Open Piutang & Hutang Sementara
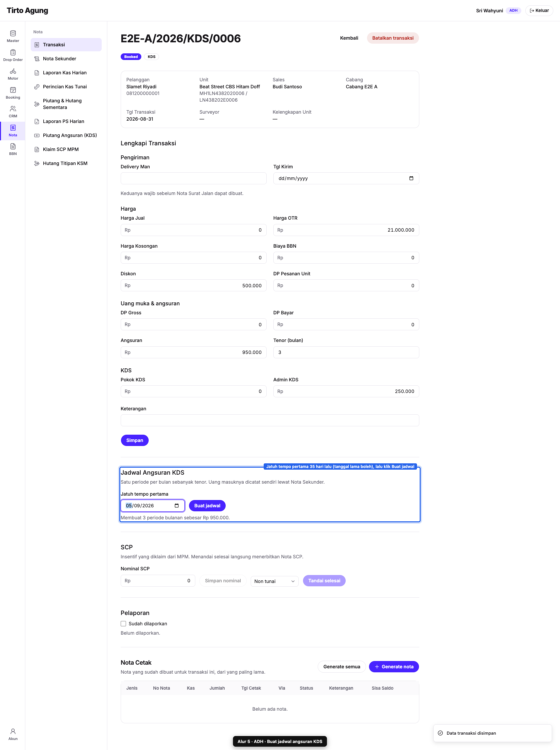 tap(66, 104)
